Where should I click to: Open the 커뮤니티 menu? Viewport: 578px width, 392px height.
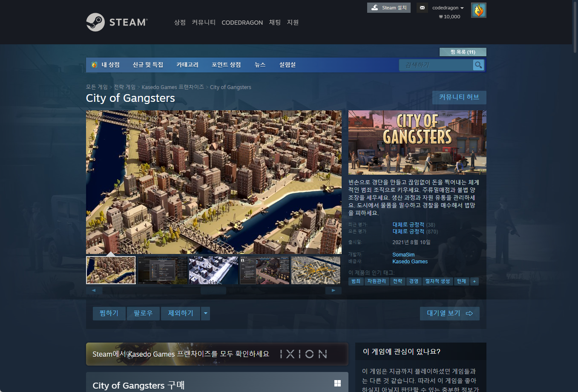tap(204, 22)
